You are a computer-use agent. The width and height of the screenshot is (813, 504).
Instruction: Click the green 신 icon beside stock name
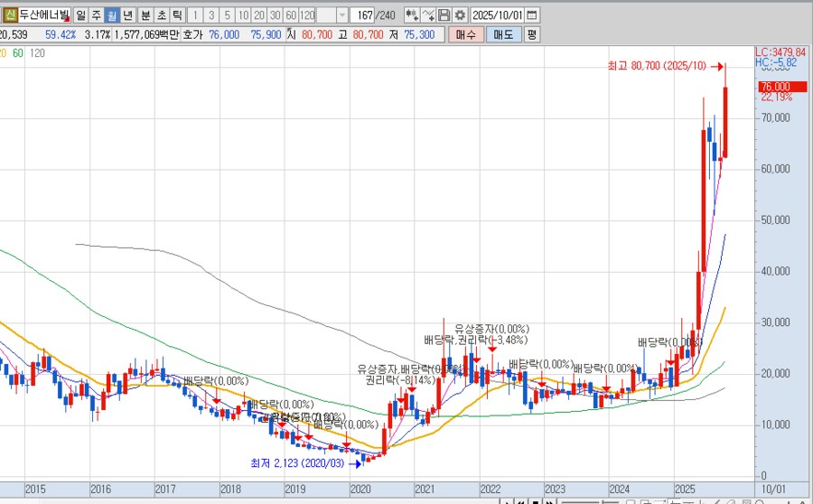[x=11, y=15]
